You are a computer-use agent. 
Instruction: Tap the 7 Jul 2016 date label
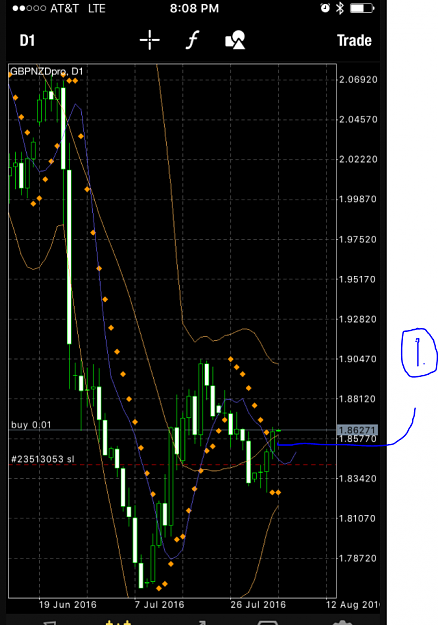tap(159, 605)
